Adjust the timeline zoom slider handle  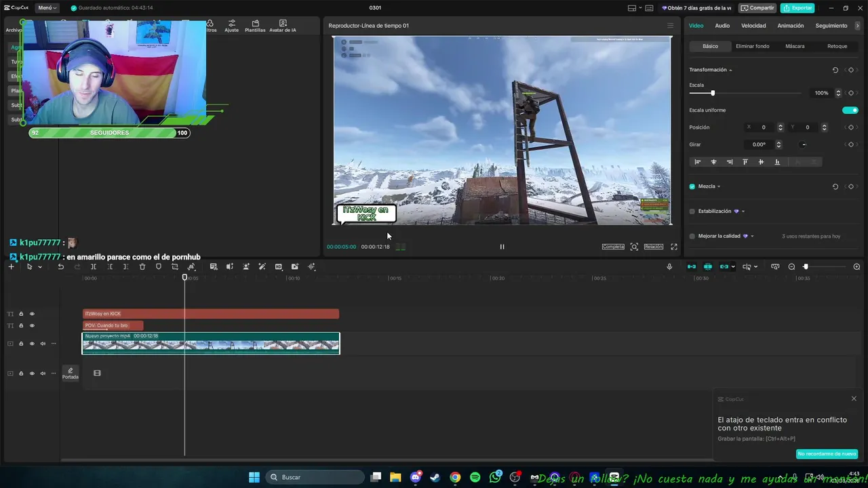click(x=806, y=267)
